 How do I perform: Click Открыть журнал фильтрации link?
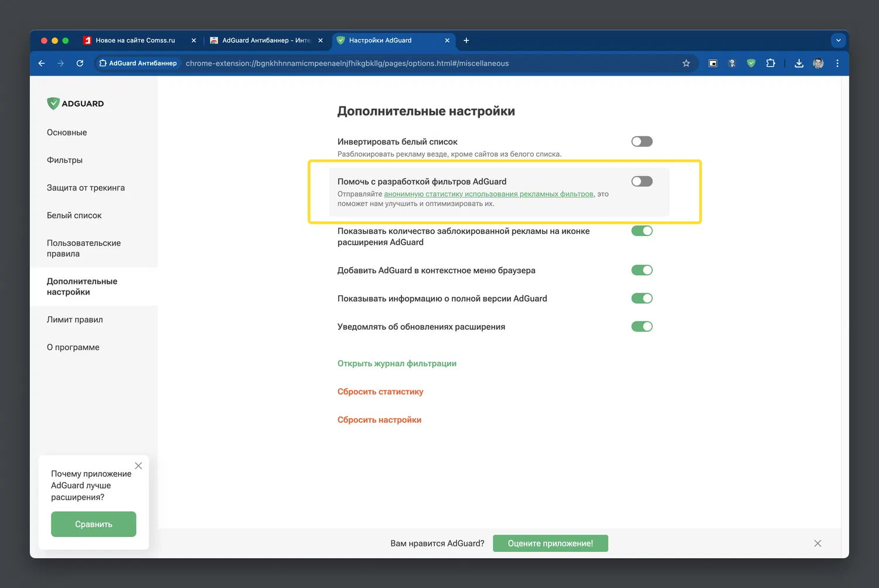397,363
